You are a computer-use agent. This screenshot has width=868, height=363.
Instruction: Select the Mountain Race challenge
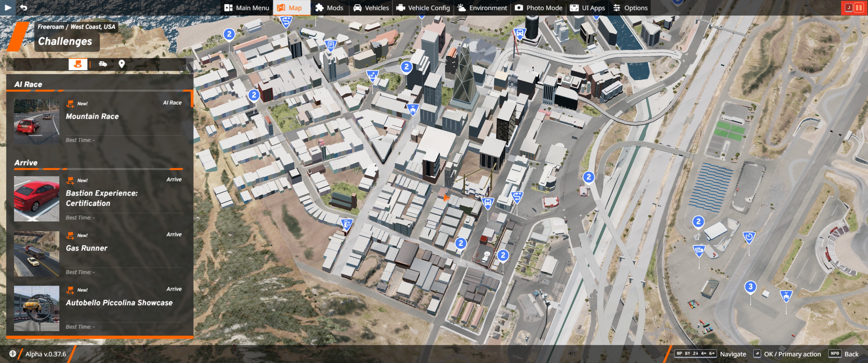pos(92,116)
